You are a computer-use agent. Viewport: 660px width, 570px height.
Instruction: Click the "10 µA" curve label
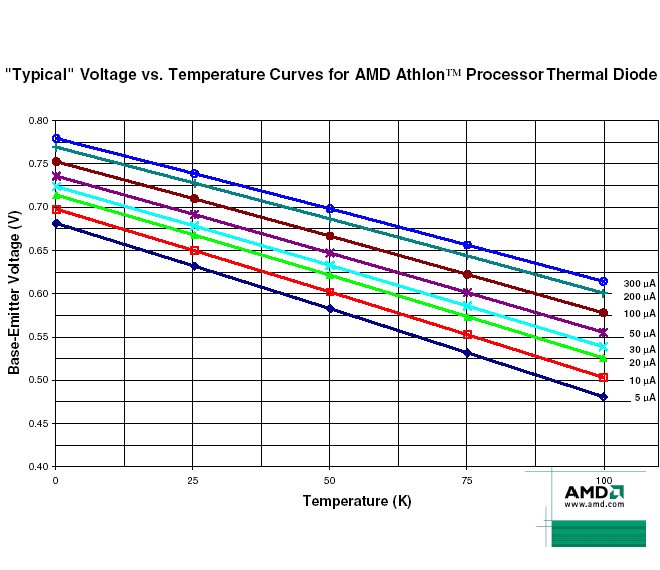tap(642, 381)
